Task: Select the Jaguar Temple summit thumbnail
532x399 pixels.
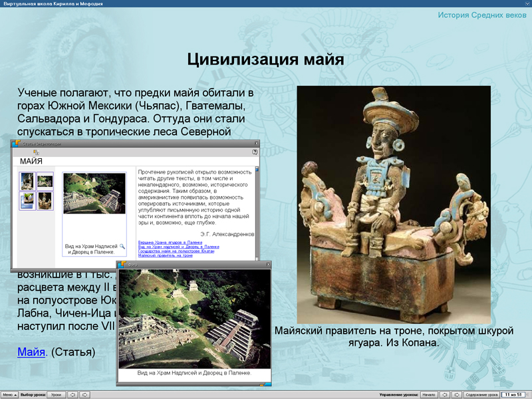Action: click(27, 181)
